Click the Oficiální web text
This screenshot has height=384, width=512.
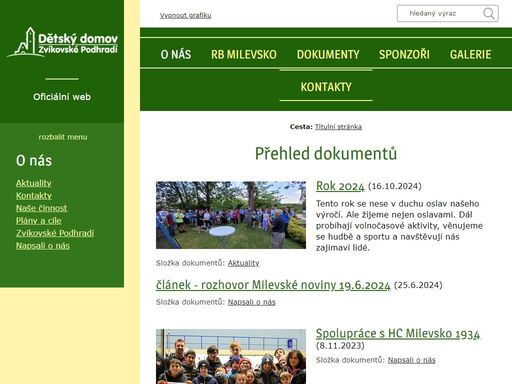[x=62, y=97]
